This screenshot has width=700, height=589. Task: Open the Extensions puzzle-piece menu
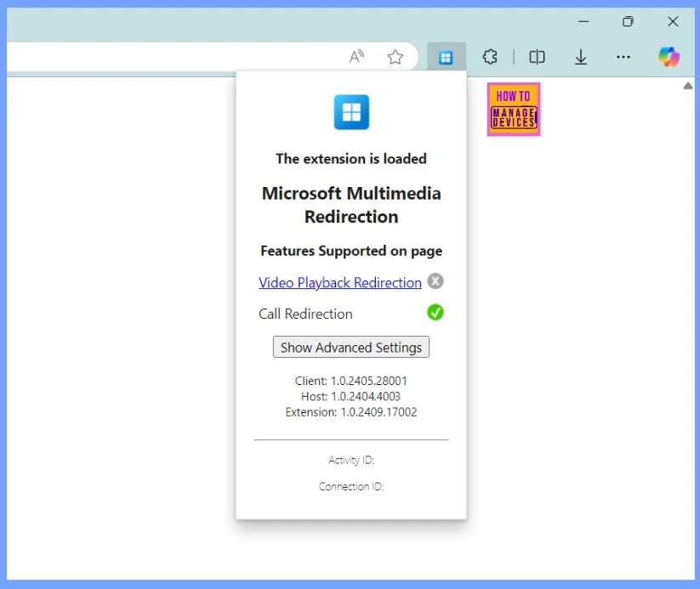pyautogui.click(x=490, y=57)
